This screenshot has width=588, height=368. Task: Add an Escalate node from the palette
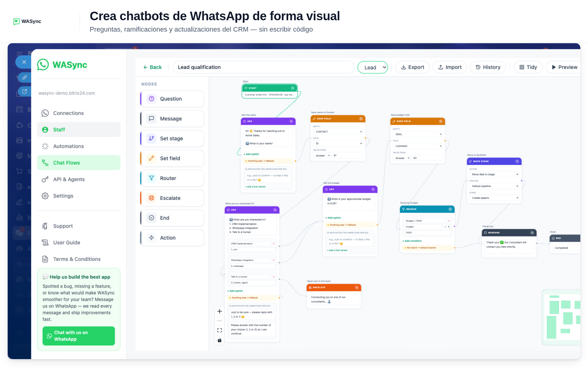click(x=172, y=198)
